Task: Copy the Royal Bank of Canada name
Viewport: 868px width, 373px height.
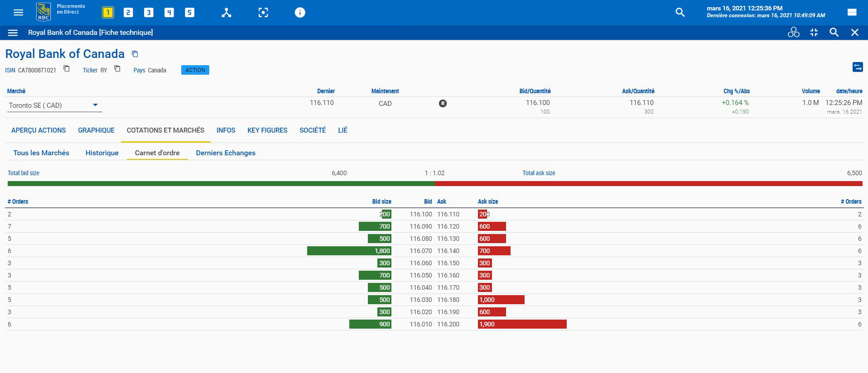Action: point(135,54)
